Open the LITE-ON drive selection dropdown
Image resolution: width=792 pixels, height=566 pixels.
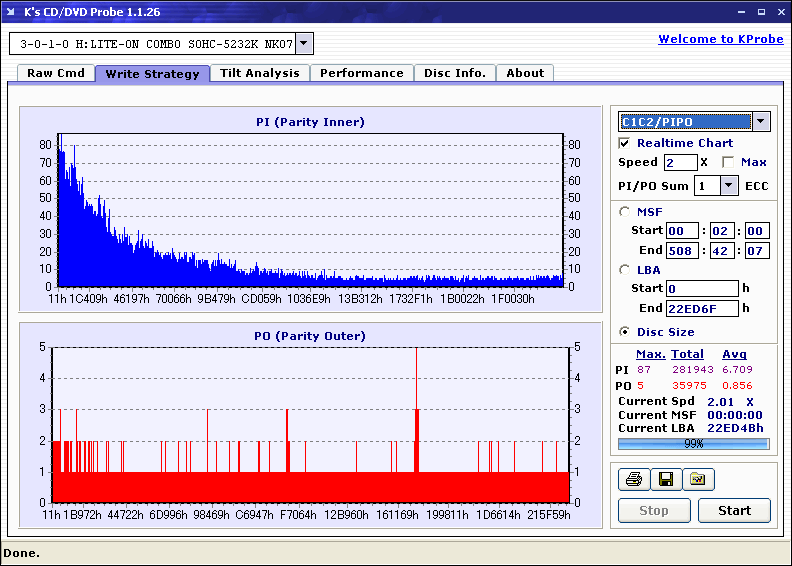(x=305, y=43)
